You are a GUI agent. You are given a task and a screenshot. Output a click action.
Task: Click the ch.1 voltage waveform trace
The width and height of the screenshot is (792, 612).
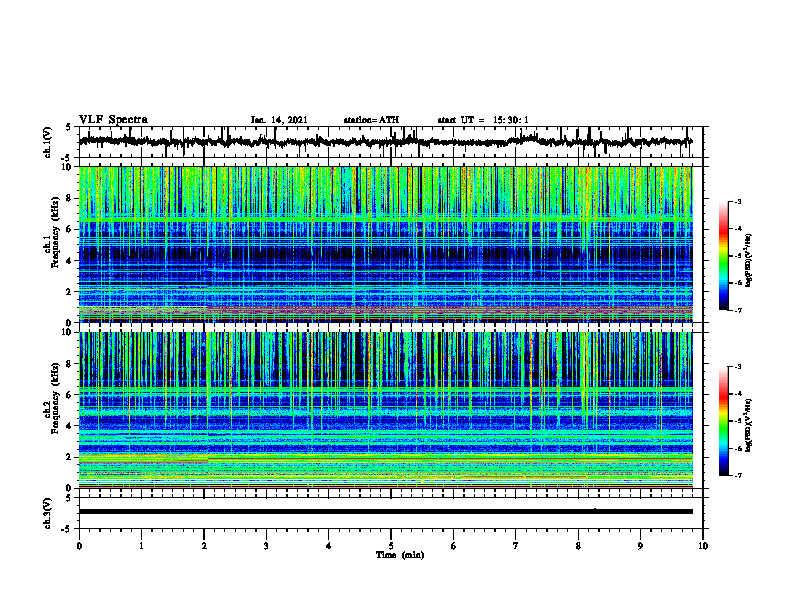[385, 141]
